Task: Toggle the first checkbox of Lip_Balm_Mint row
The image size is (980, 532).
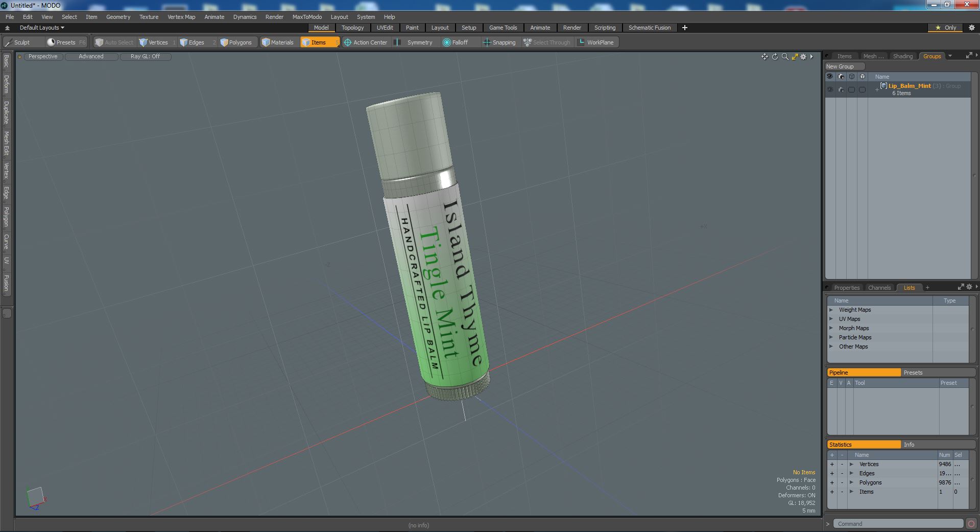Action: (851, 89)
